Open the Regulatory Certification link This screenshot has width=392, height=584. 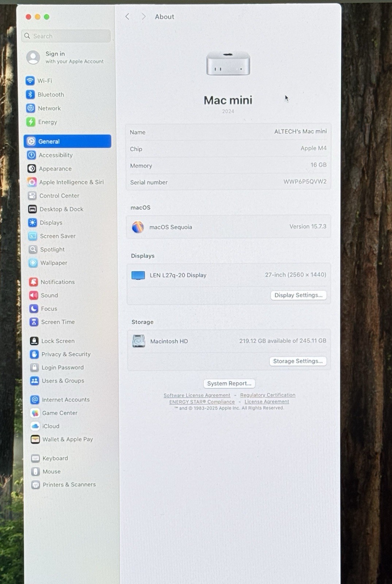point(268,395)
